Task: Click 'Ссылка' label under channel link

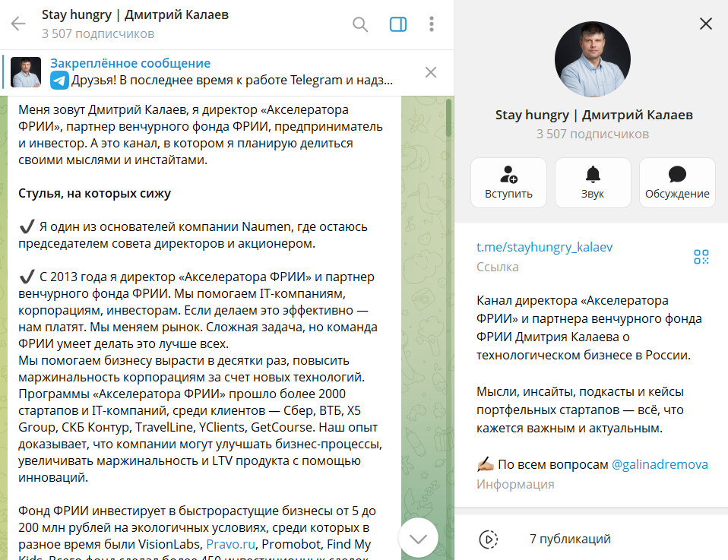Action: pos(498,267)
